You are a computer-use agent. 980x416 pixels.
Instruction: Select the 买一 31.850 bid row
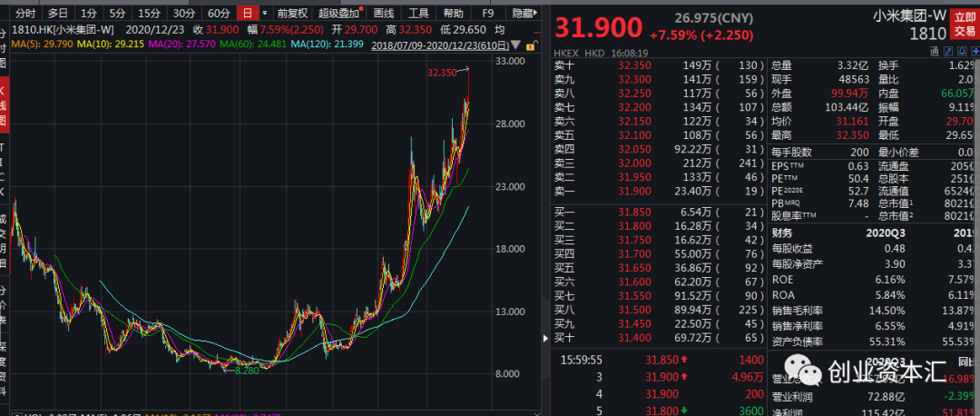tap(660, 212)
